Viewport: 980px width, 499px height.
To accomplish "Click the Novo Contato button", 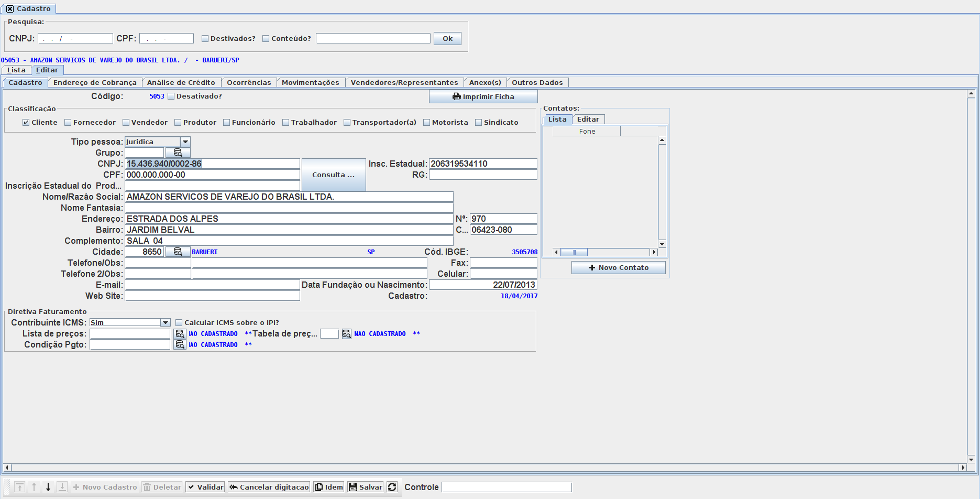I will [x=619, y=267].
